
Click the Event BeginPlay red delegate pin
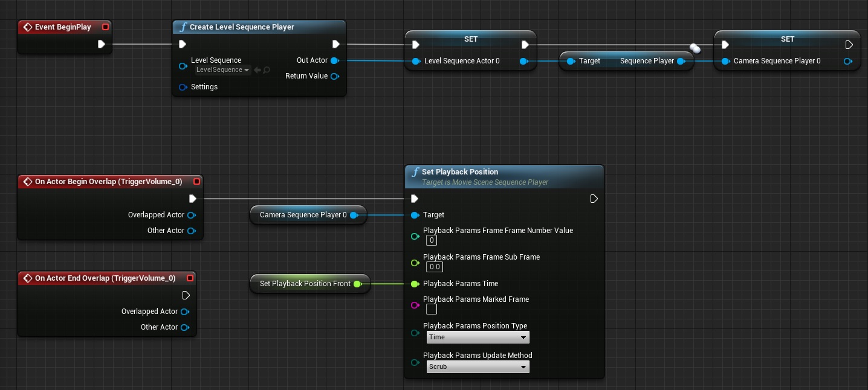tap(106, 27)
